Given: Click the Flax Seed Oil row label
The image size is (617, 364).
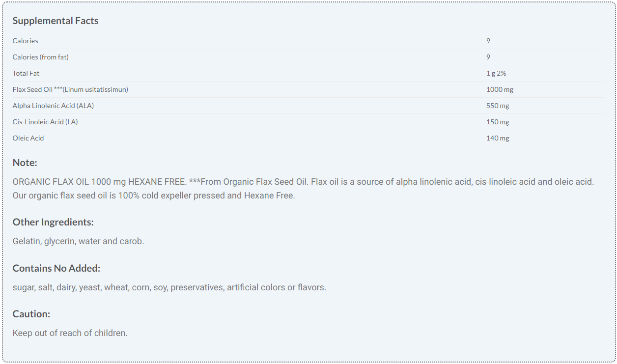Looking at the screenshot, I should coord(70,89).
